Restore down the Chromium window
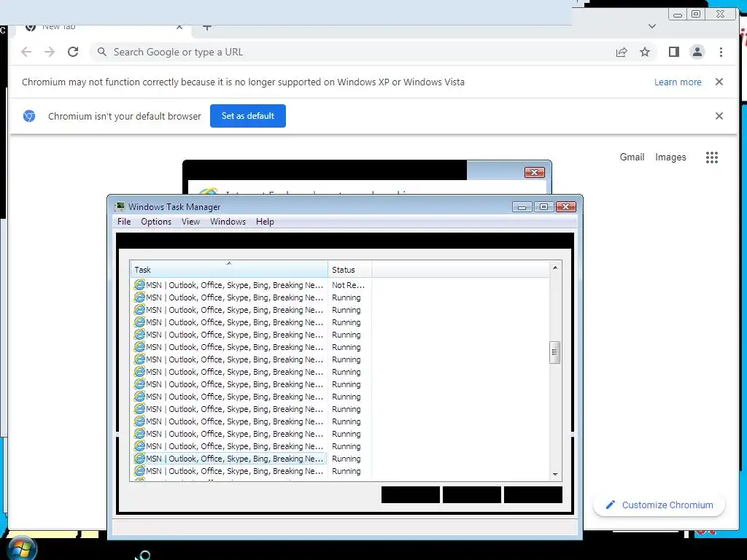 [x=696, y=14]
